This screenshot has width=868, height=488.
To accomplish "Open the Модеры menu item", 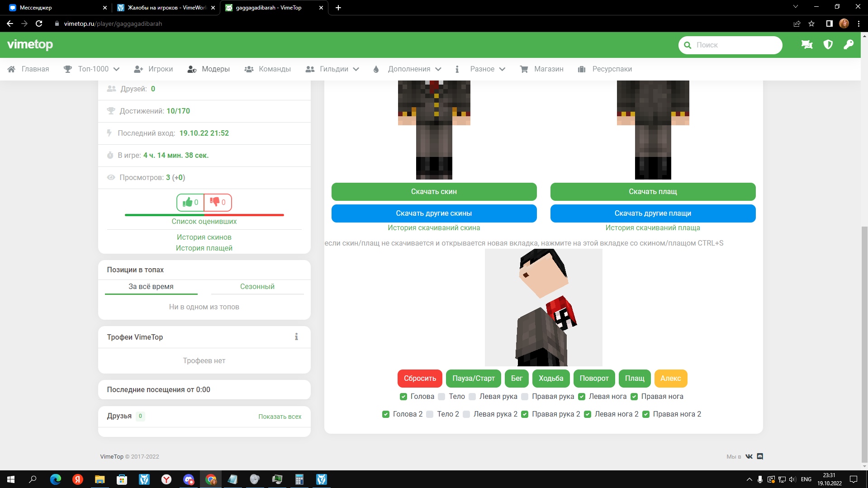I will (209, 69).
